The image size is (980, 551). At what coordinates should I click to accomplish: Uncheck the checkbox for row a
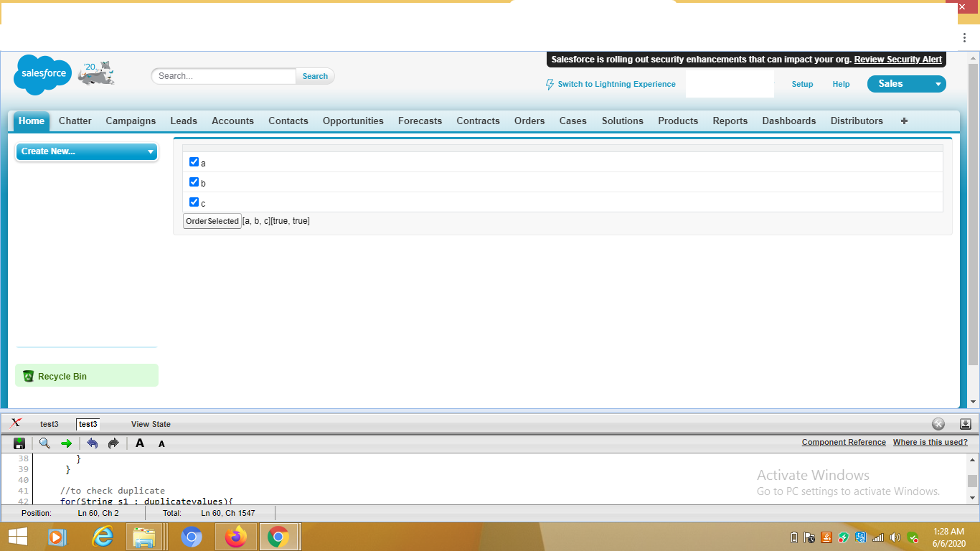[194, 162]
